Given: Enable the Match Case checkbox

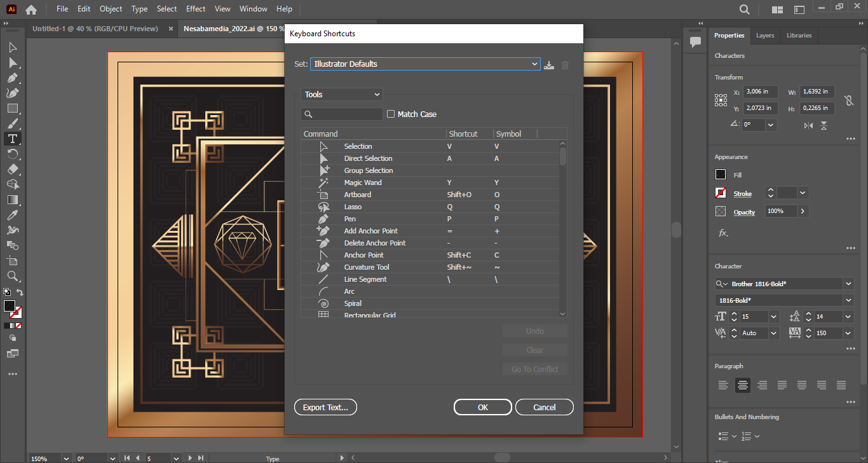Looking at the screenshot, I should tap(391, 114).
